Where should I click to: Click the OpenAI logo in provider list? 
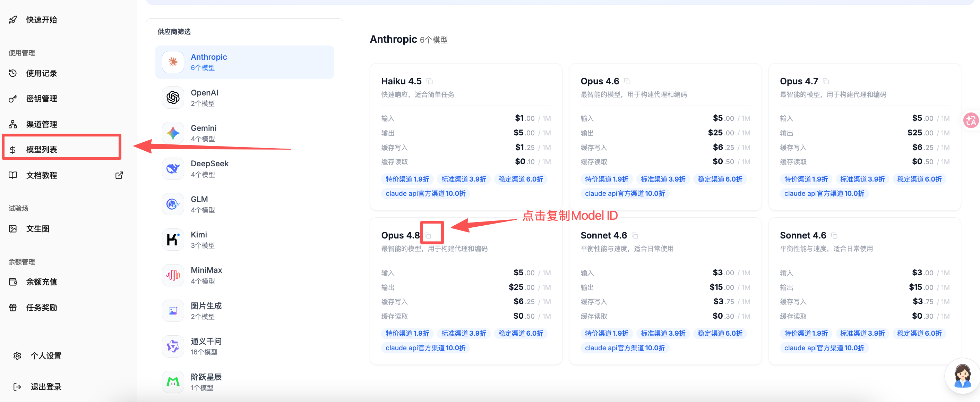click(x=173, y=98)
